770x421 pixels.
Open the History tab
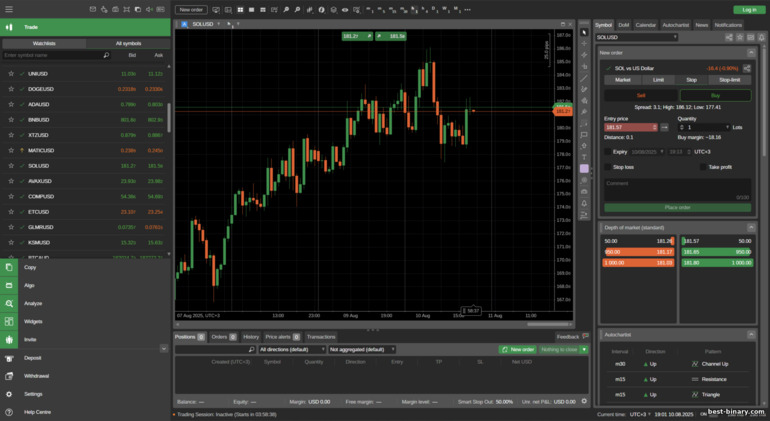(250, 337)
